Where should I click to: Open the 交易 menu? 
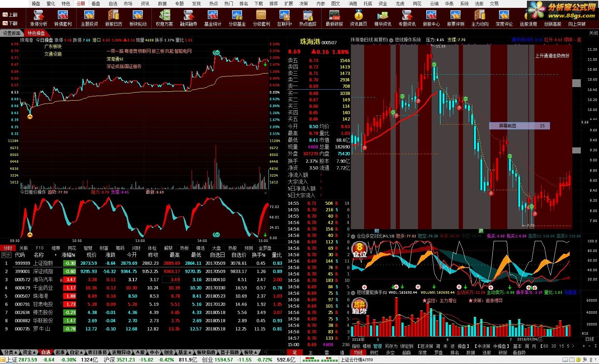coord(494,4)
